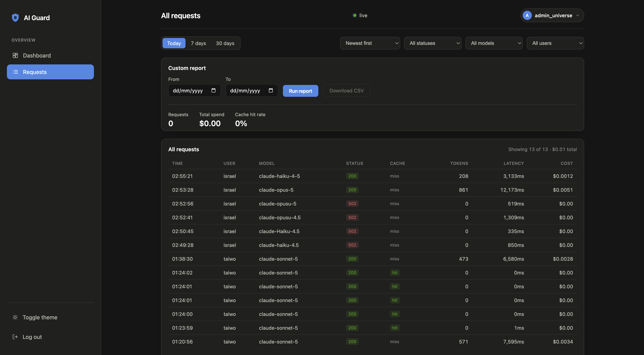Open the Newest first sort dropdown
This screenshot has height=355, width=644.
click(x=370, y=43)
